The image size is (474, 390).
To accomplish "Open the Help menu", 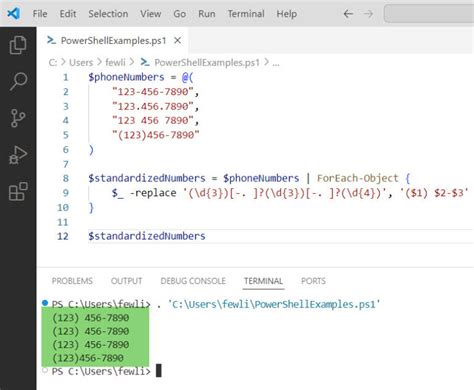I will point(287,14).
